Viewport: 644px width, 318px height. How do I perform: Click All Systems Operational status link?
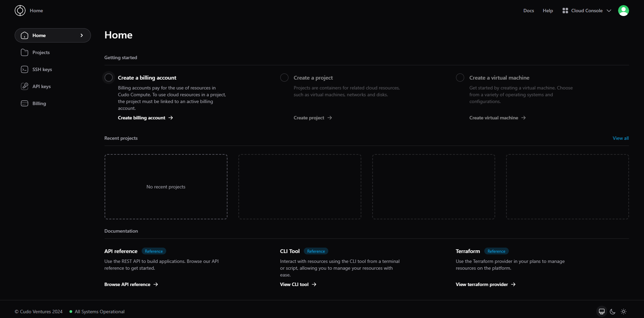[99, 312]
